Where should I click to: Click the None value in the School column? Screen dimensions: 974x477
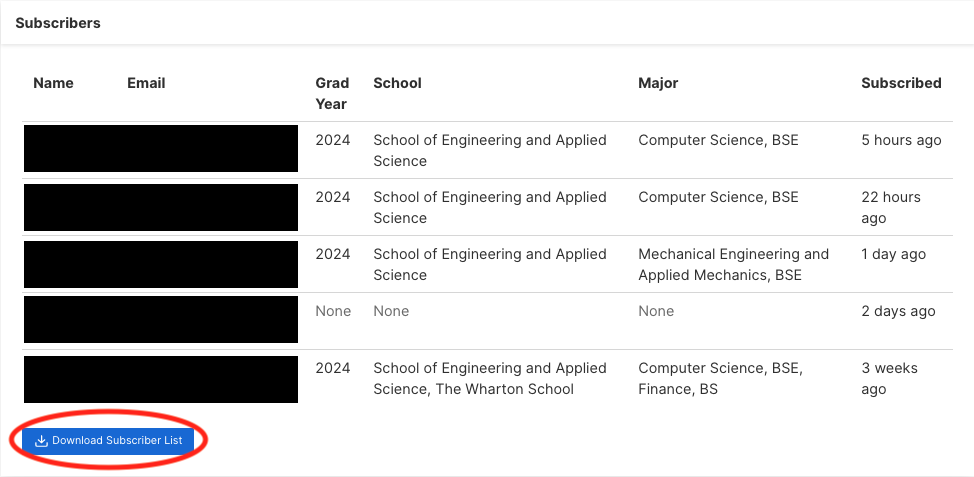[391, 311]
